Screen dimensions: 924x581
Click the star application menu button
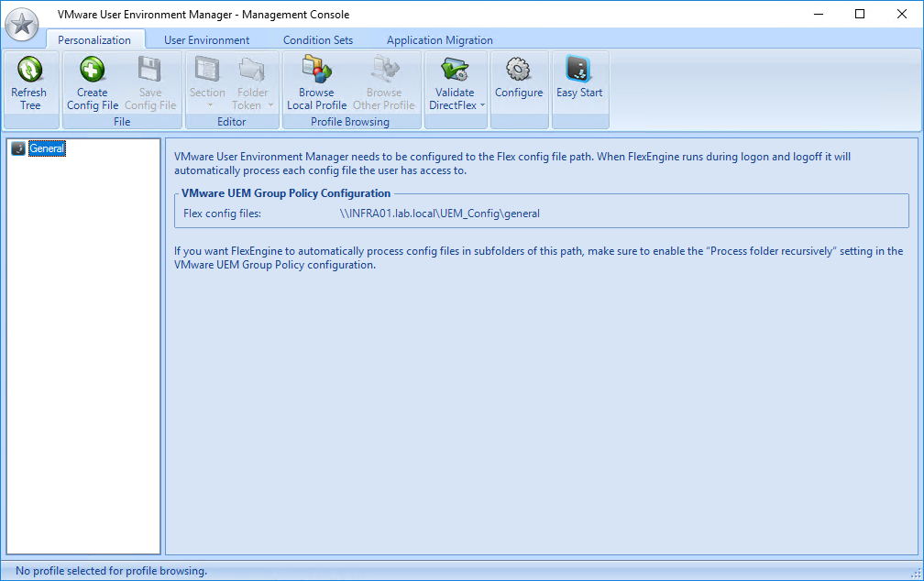coord(22,24)
